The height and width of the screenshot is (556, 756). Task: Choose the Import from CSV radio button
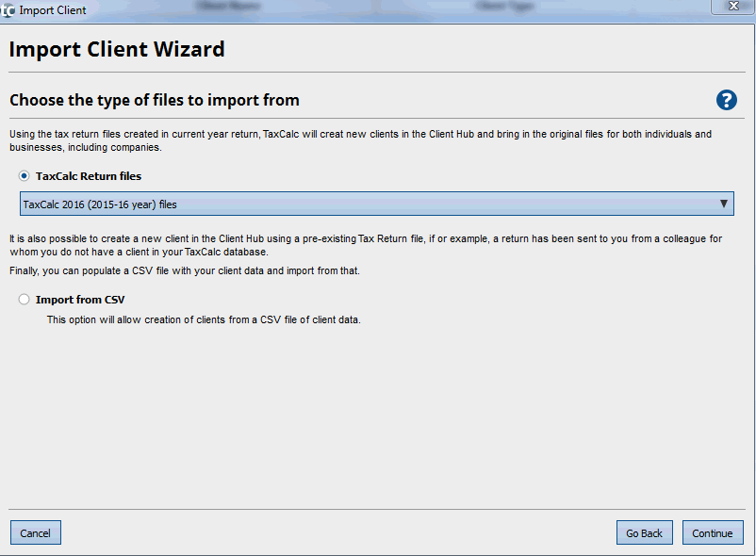(25, 300)
